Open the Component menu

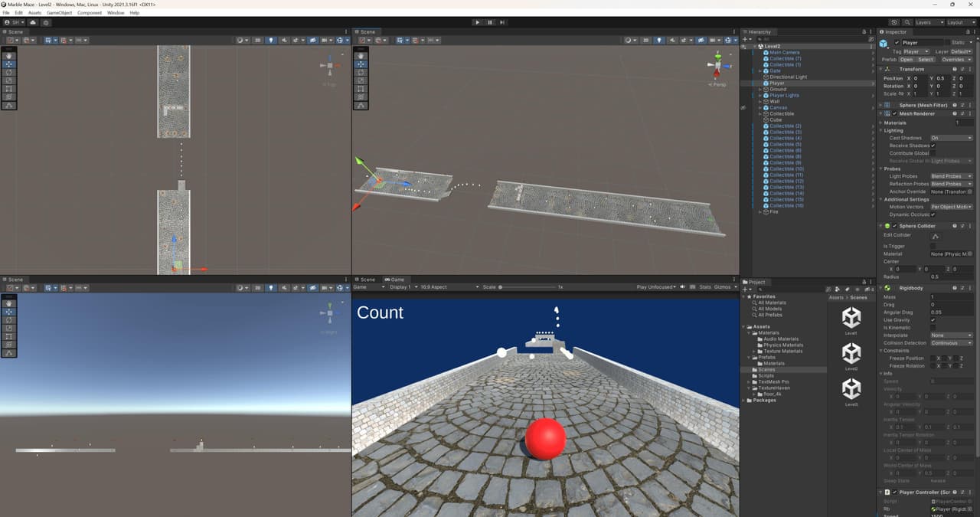tap(90, 13)
